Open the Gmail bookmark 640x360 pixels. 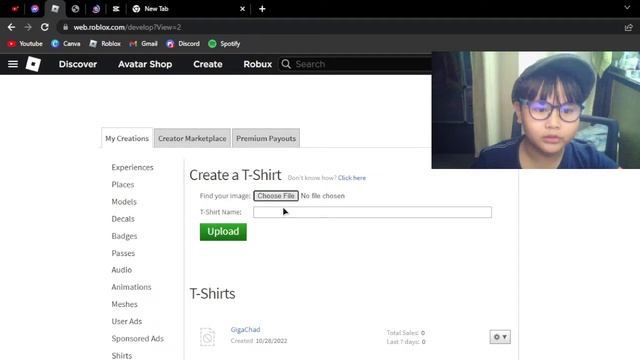[x=143, y=44]
